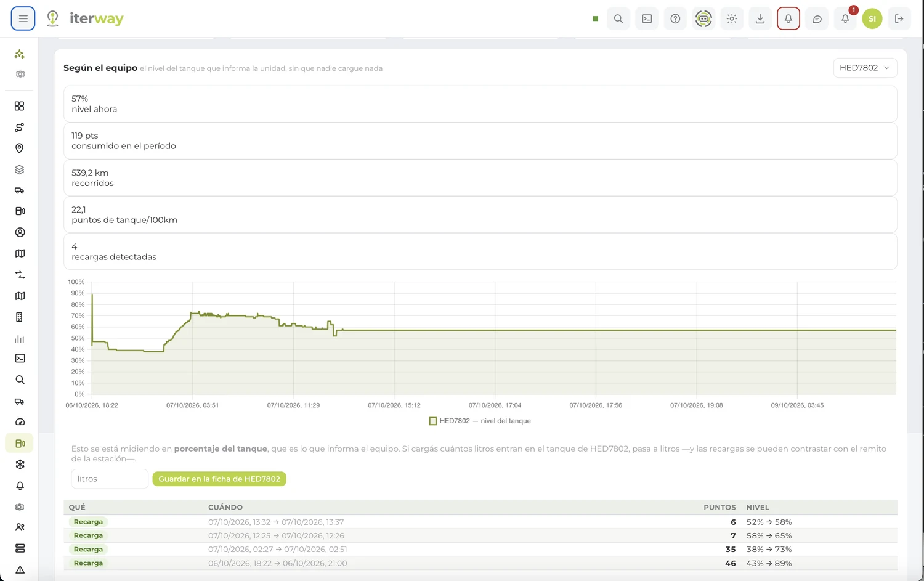Open the layers stack icon in the sidebar
The height and width of the screenshot is (581, 924).
click(20, 169)
